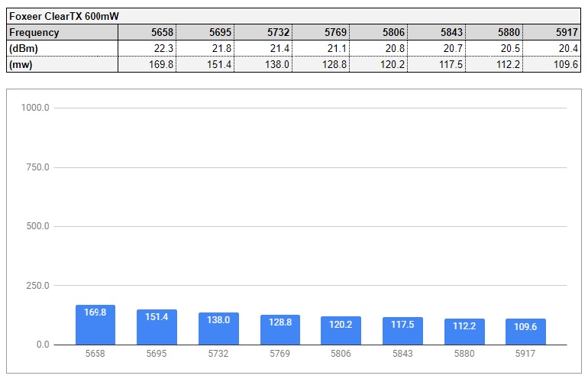This screenshot has width=588, height=382.
Task: Click the 120.2 mw table cell
Action: [379, 64]
